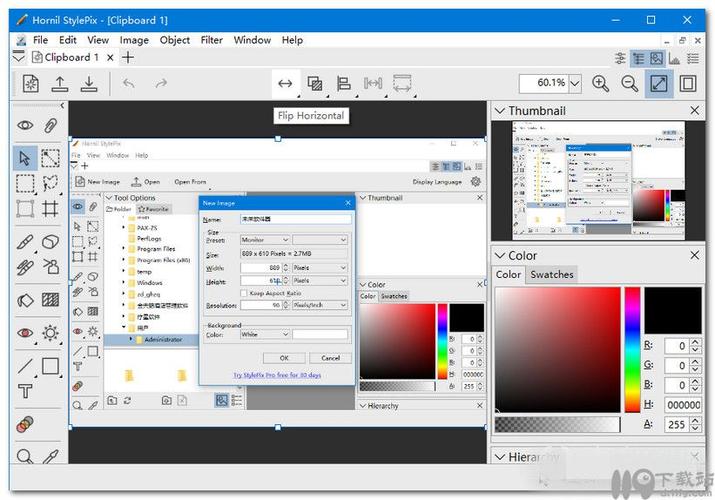Image resolution: width=715 pixels, height=500 pixels.
Task: Select the Crop tool
Action: pyautogui.click(x=50, y=209)
